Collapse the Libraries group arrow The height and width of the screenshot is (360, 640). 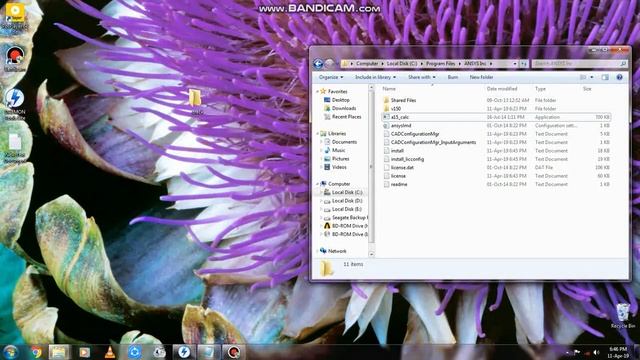pyautogui.click(x=318, y=133)
